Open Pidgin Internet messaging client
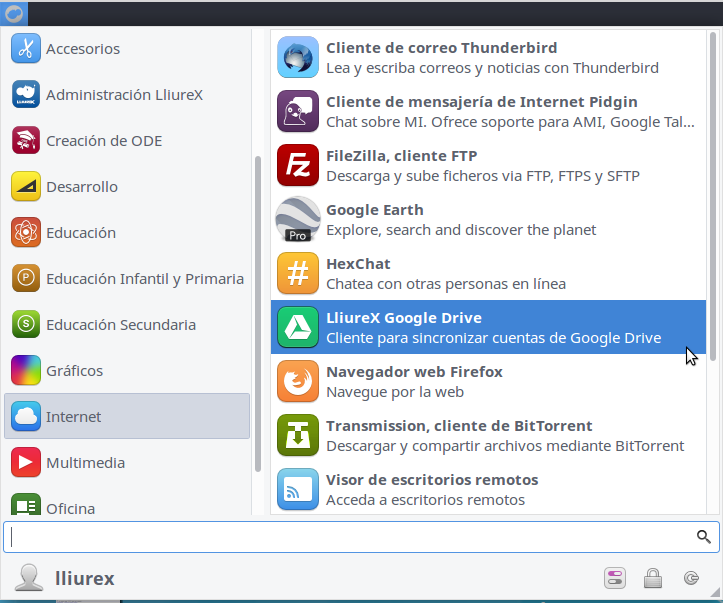Image resolution: width=723 pixels, height=603 pixels. [x=297, y=111]
